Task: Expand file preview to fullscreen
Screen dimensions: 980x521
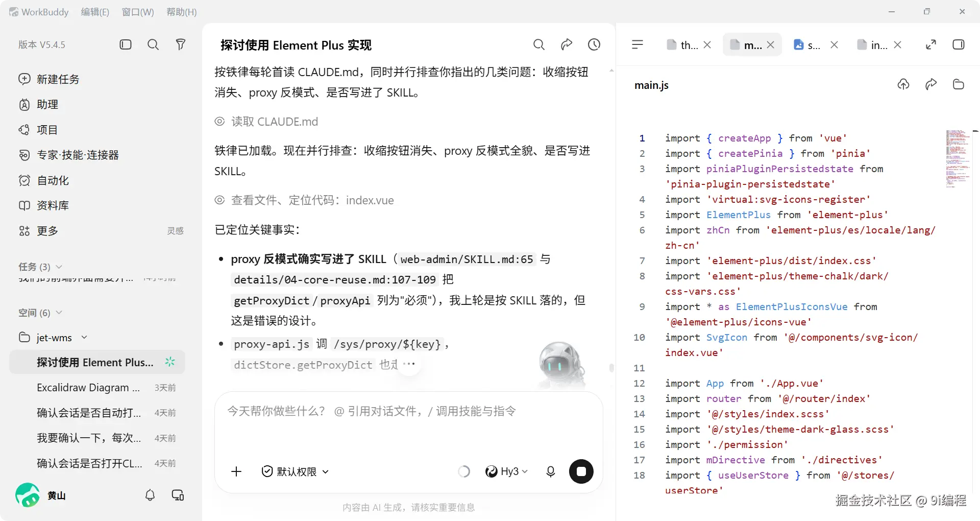Action: point(931,44)
